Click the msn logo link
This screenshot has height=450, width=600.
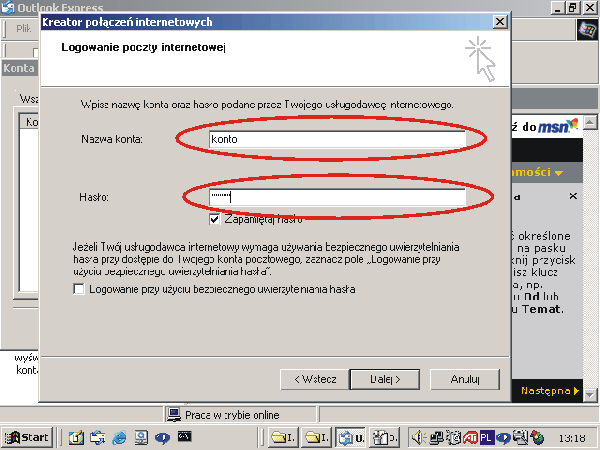(558, 126)
